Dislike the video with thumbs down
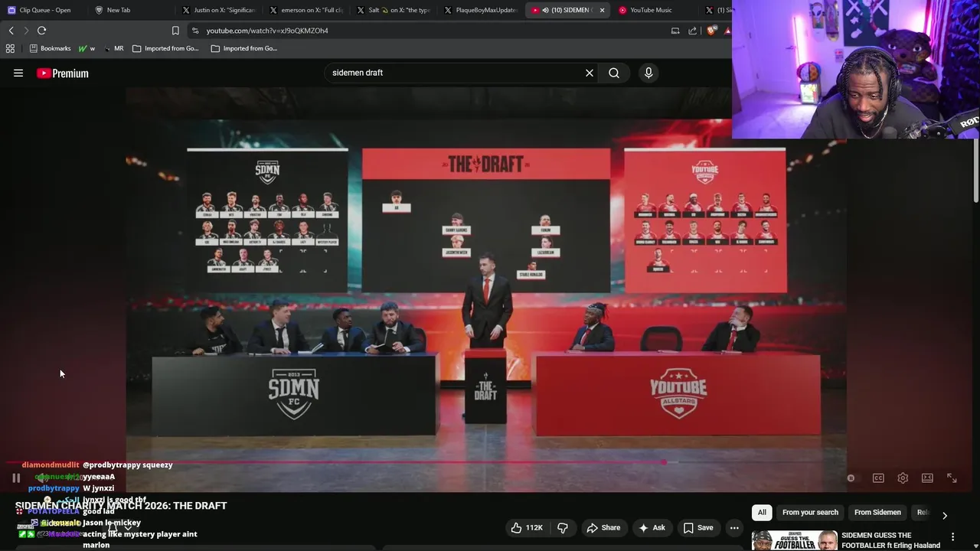The height and width of the screenshot is (551, 980). coord(563,527)
